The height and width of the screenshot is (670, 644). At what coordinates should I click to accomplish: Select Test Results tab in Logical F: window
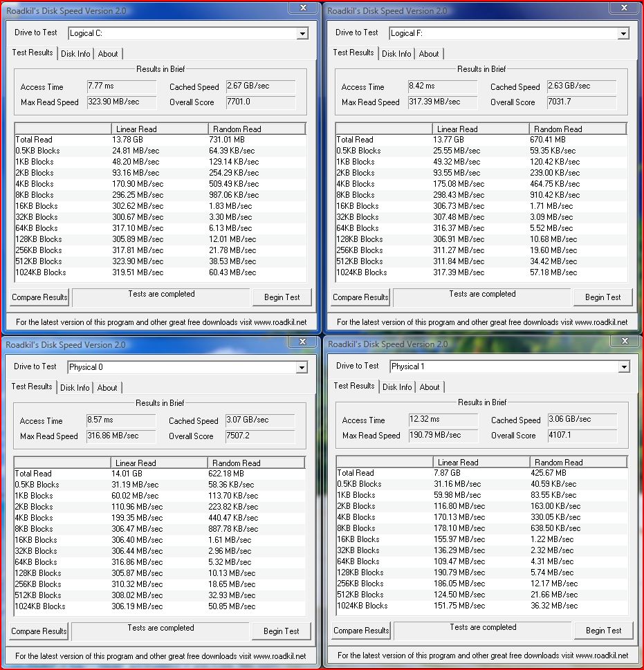coord(353,53)
